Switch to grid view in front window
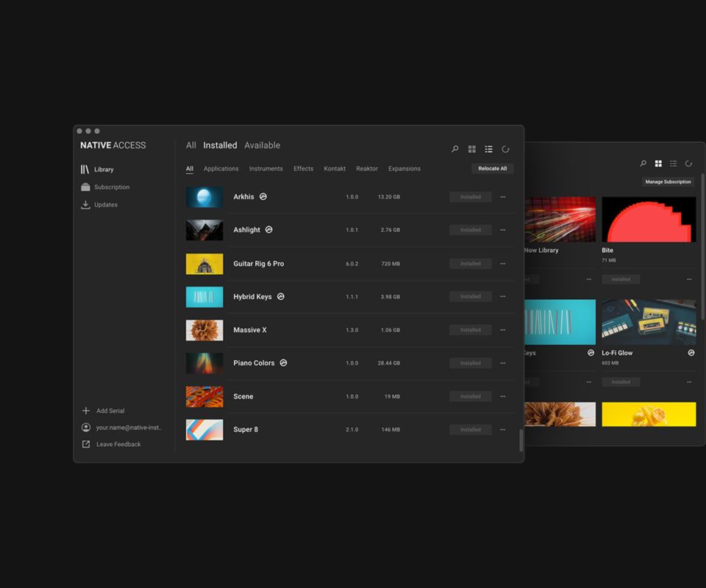706x588 pixels. 472,149
